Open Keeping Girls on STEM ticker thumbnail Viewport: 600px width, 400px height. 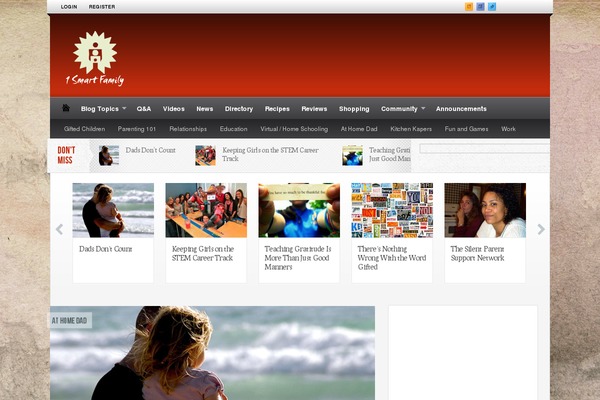click(205, 155)
